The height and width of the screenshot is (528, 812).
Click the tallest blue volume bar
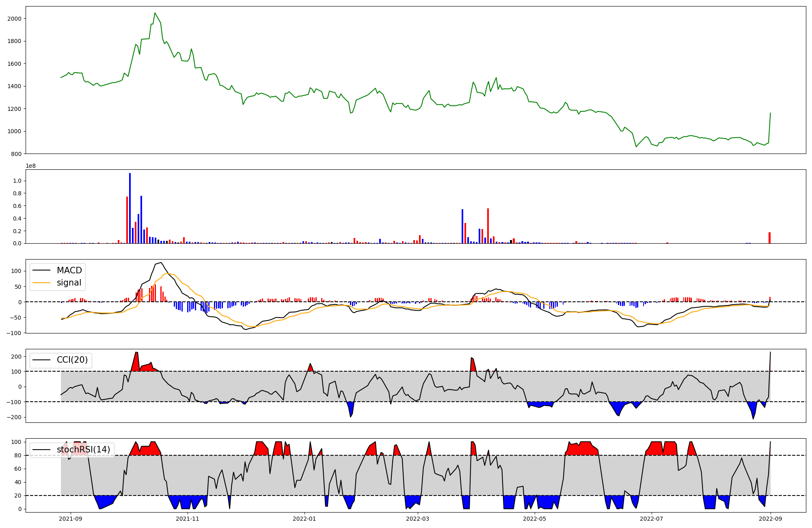click(x=130, y=208)
